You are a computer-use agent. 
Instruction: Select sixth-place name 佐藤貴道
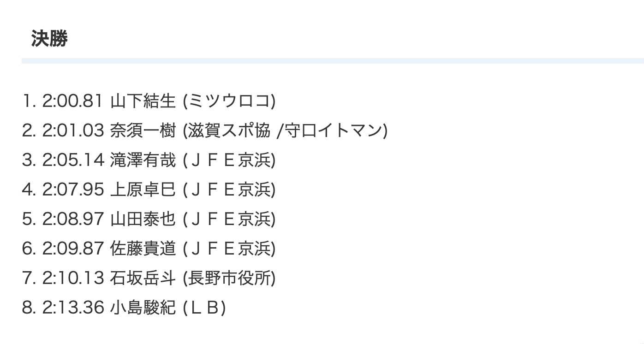tap(143, 249)
